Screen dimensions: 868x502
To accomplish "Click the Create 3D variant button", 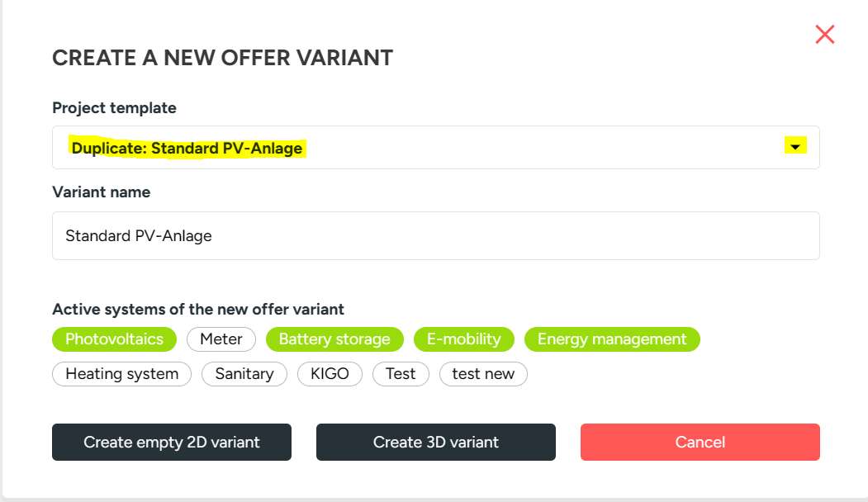I will pyautogui.click(x=435, y=442).
